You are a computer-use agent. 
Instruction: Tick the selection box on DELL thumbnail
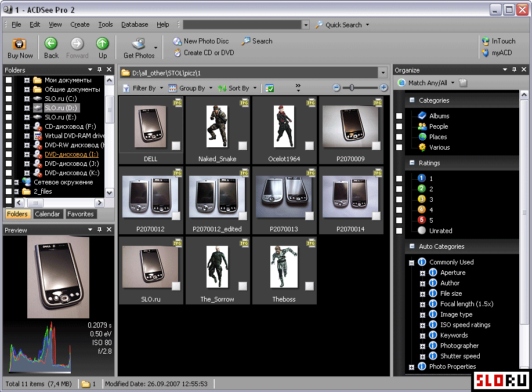176,146
